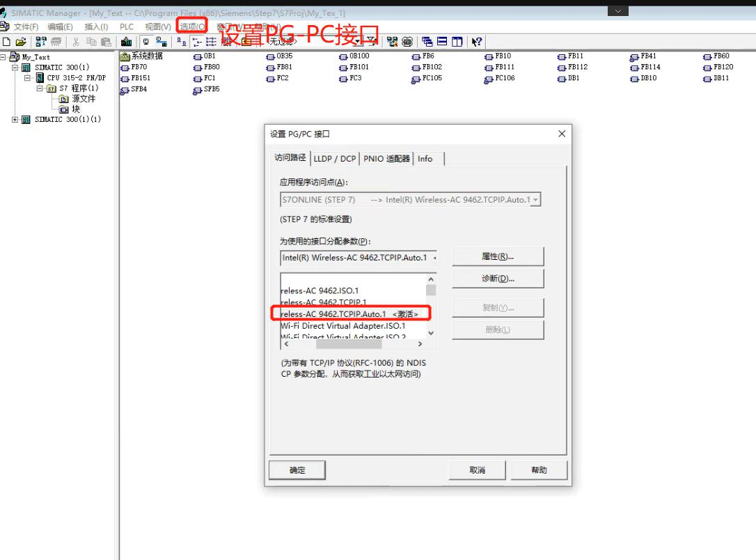Switch to the PNIO 适配器 tab
The width and height of the screenshot is (756, 560).
click(x=386, y=159)
